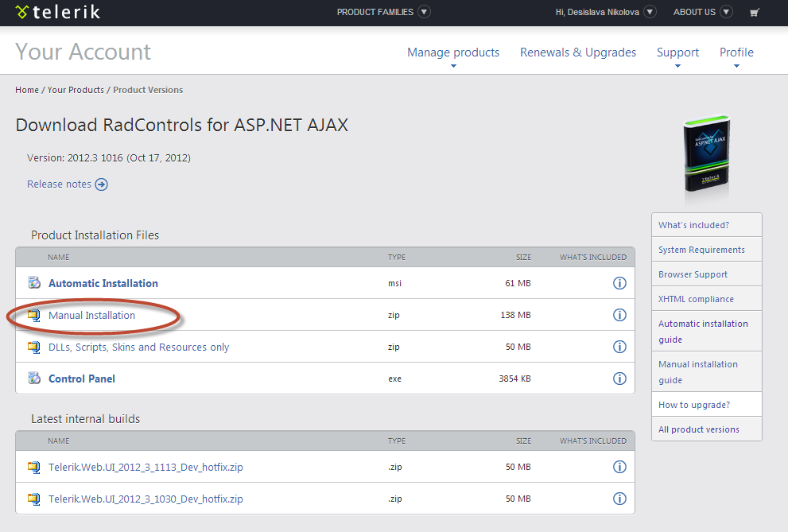Click Your Products breadcrumb link

coord(76,90)
